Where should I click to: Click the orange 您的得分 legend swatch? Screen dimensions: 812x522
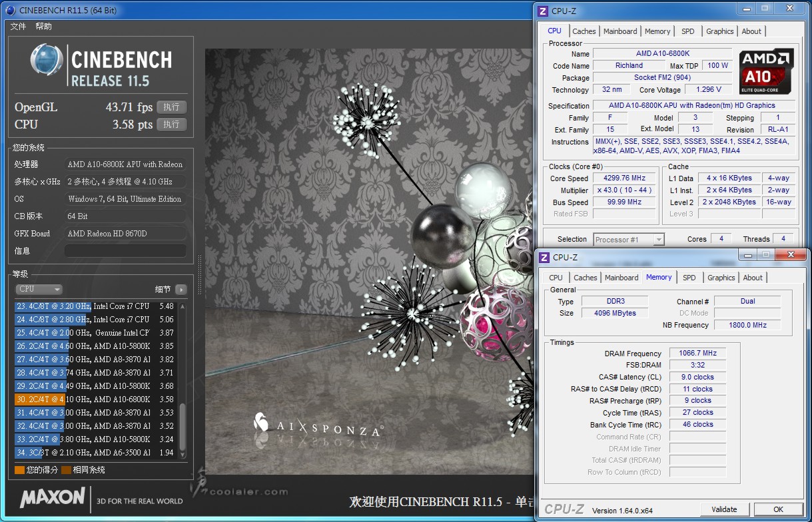[x=19, y=470]
